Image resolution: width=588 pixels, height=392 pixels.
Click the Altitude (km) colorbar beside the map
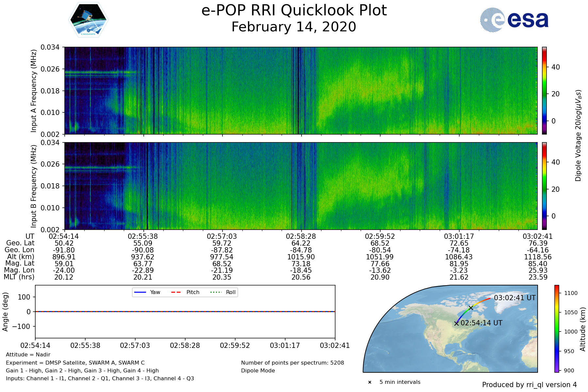(557, 329)
